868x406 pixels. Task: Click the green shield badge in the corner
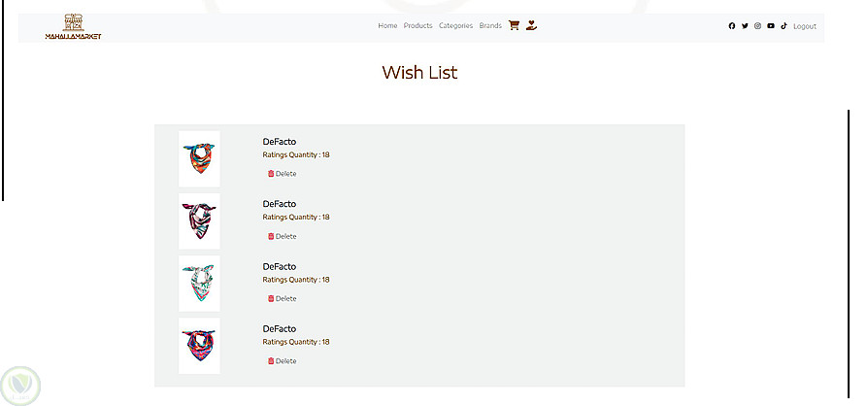pyautogui.click(x=19, y=385)
